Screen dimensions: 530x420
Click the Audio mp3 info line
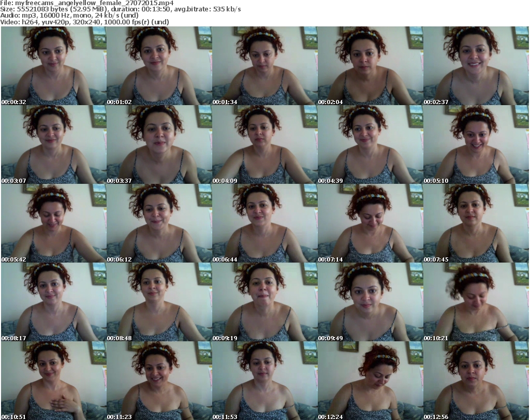[x=69, y=16]
